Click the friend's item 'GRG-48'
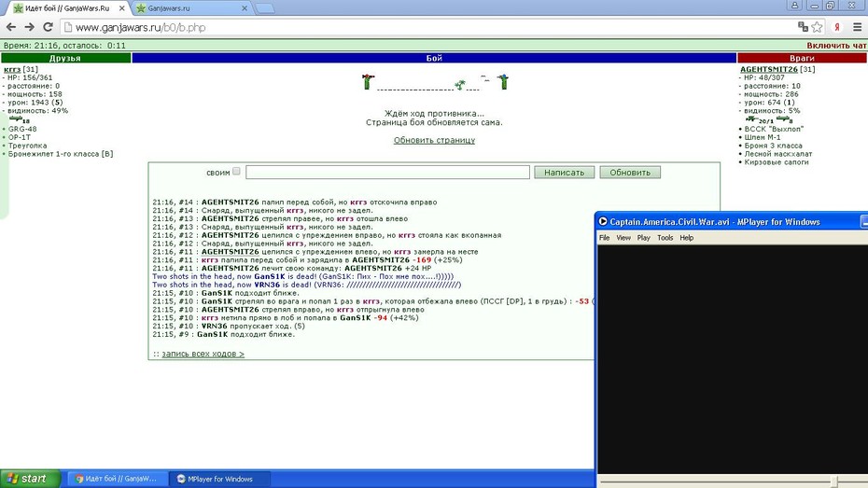The width and height of the screenshot is (868, 488). pyautogui.click(x=22, y=129)
